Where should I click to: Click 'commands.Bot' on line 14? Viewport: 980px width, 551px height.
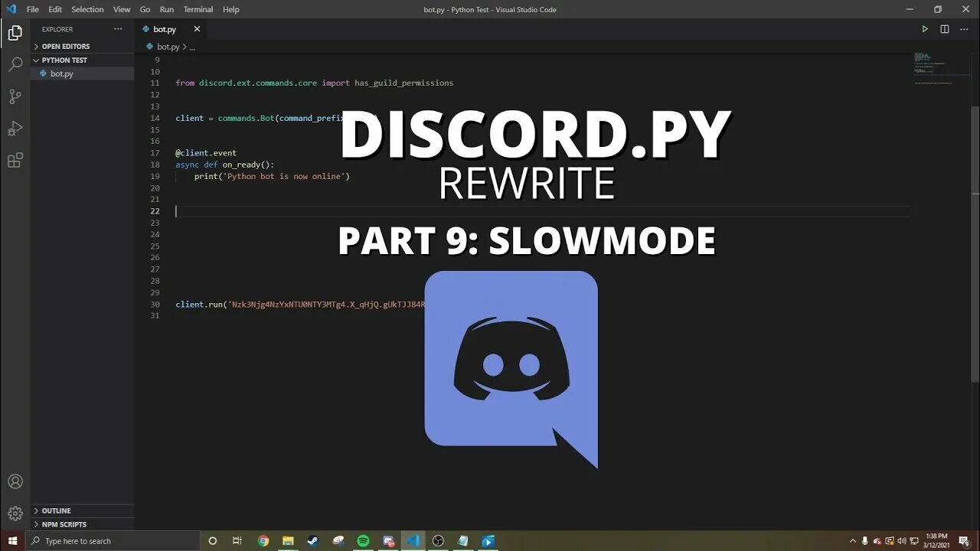coord(246,118)
